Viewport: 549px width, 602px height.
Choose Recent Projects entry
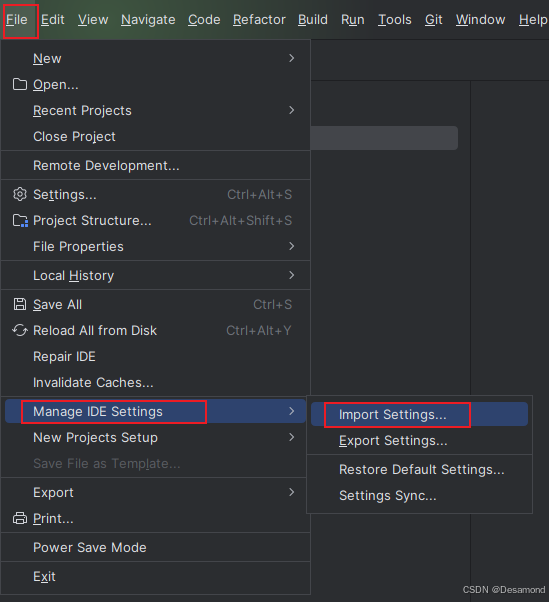coord(155,111)
